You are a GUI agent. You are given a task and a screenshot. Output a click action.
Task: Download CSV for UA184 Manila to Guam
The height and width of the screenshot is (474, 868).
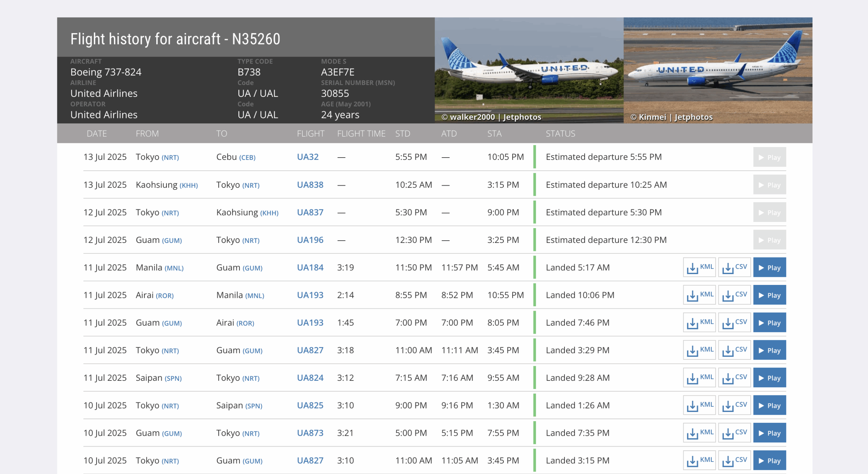734,267
